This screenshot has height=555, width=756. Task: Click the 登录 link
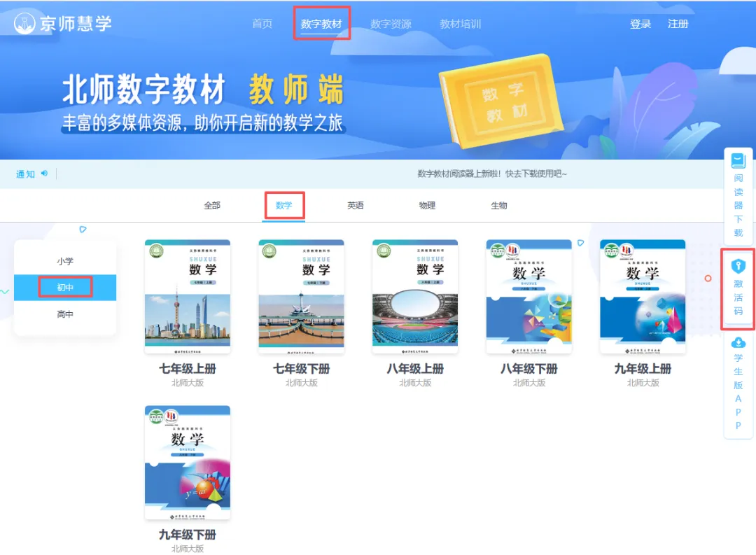[x=640, y=24]
